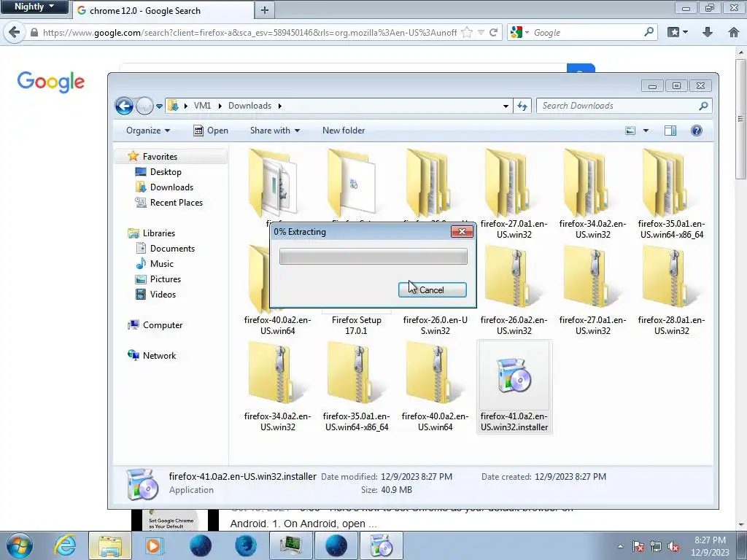747x560 pixels.
Task: Close the 0% Extracting dialog
Action: point(462,232)
